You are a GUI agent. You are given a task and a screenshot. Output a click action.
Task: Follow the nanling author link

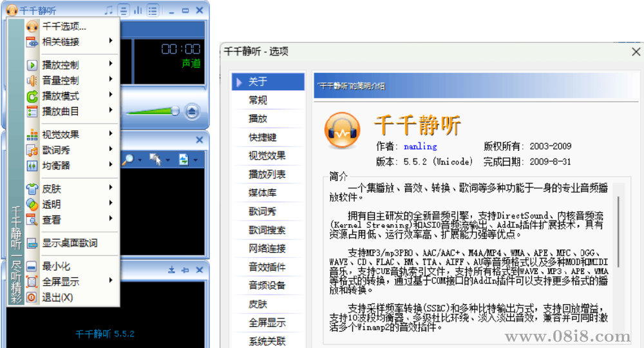(x=420, y=146)
